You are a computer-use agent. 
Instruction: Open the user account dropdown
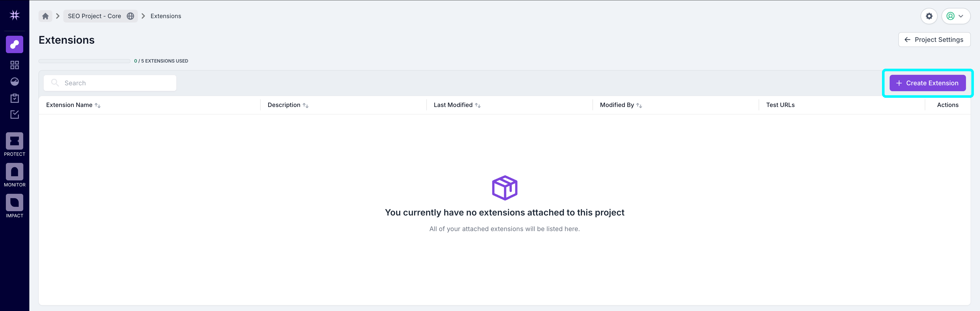pos(956,16)
